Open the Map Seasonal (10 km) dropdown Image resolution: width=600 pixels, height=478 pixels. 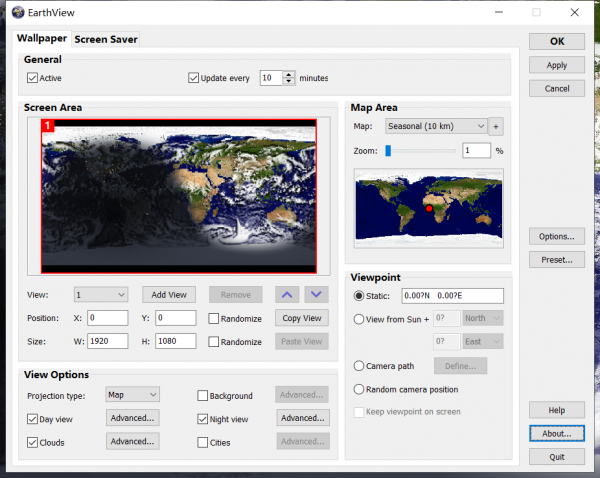tap(436, 126)
